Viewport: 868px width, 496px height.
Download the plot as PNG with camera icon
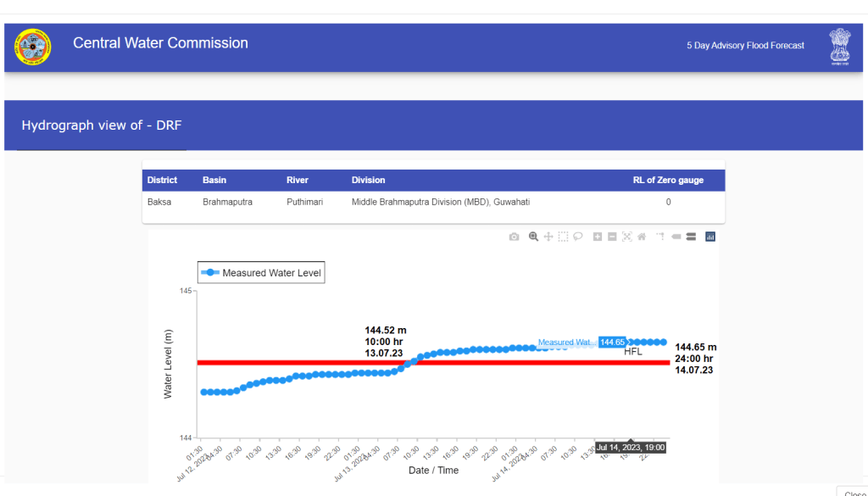pyautogui.click(x=515, y=237)
